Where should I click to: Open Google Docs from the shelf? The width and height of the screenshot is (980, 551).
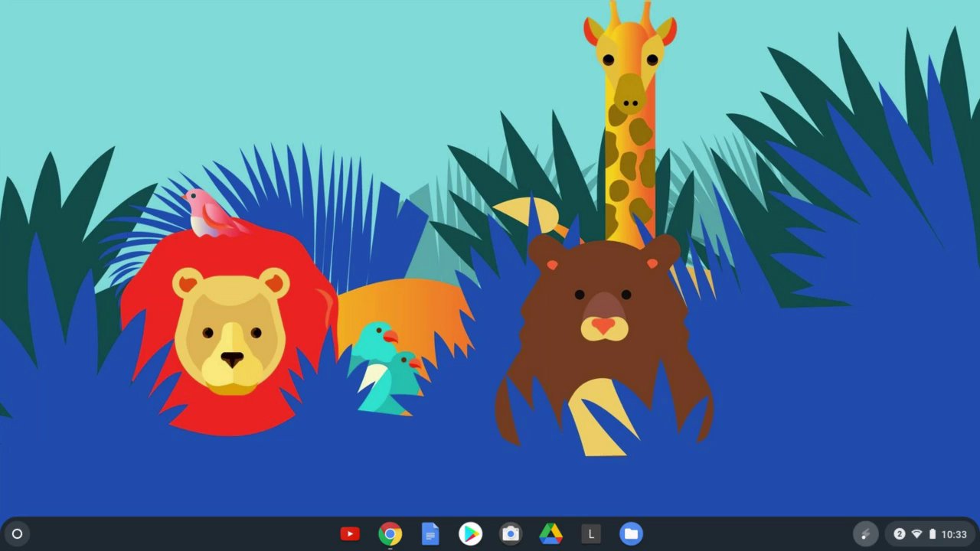click(x=430, y=534)
